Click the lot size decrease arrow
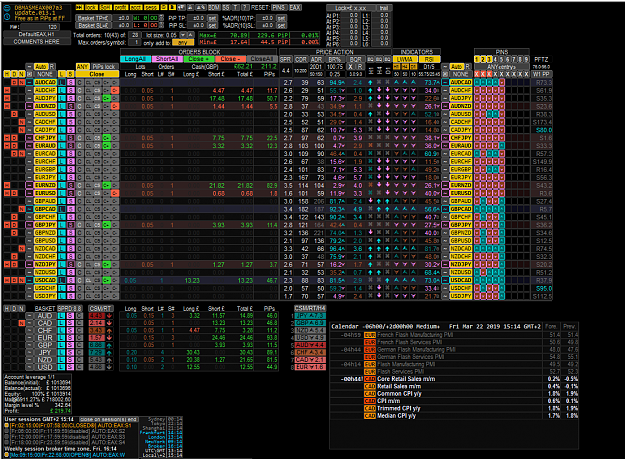Screen dimensions: 625x459 [x=183, y=35]
